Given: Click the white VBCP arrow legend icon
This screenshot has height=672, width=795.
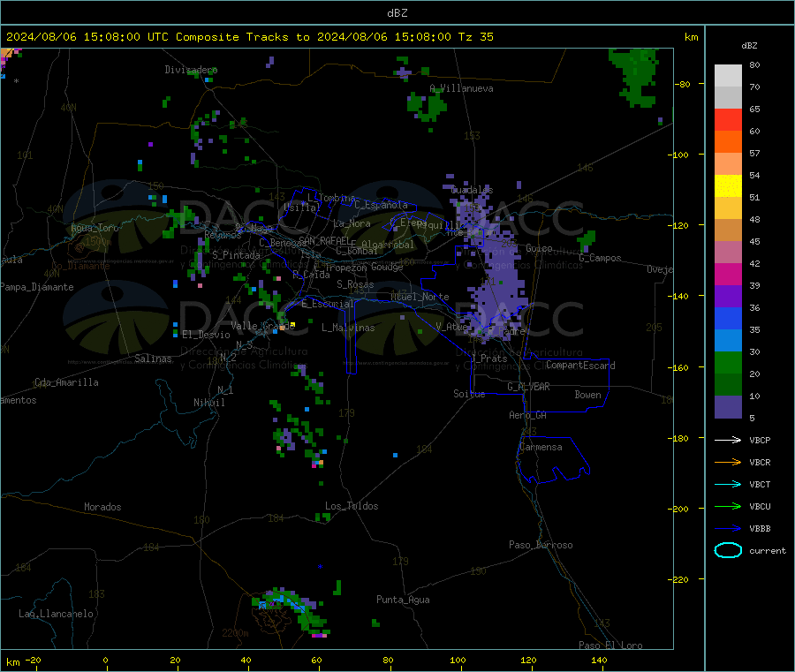Looking at the screenshot, I should click(x=728, y=440).
